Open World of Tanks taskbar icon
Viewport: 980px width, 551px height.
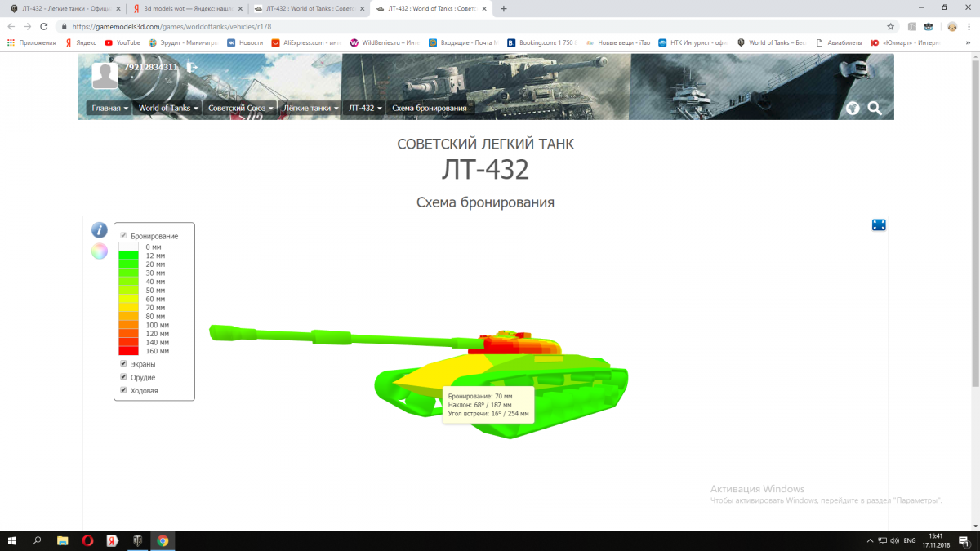(137, 540)
